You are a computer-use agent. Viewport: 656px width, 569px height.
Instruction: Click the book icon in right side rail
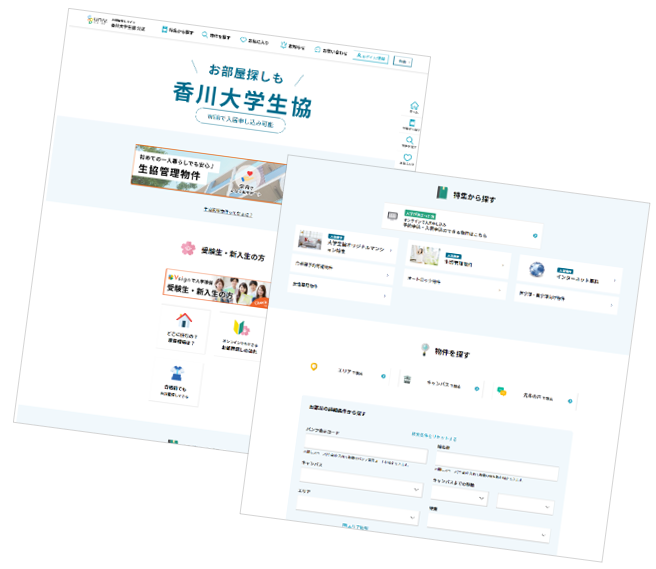tap(412, 124)
